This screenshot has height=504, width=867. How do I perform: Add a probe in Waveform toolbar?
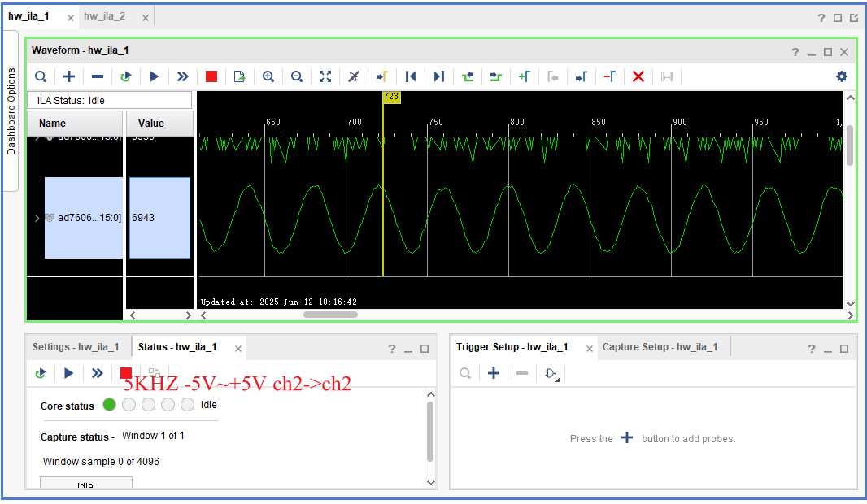pos(69,76)
